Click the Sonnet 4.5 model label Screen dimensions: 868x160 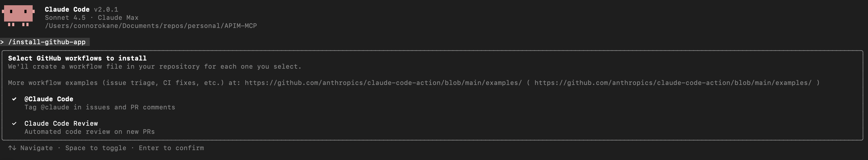tap(65, 17)
